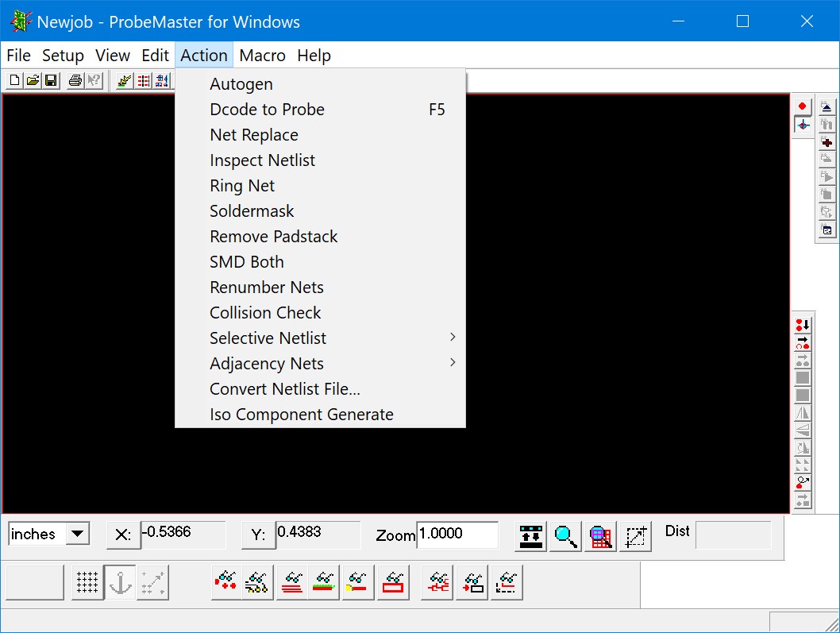
Task: Open the Edit menu
Action: (156, 56)
